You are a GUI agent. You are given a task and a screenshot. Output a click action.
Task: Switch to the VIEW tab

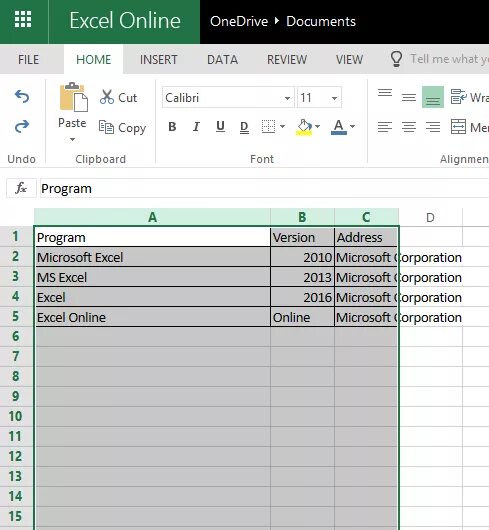[349, 59]
